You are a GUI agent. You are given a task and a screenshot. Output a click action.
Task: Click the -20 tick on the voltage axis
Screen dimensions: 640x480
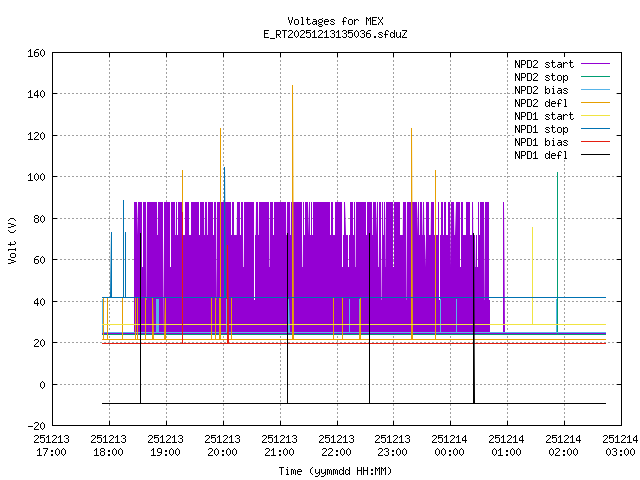(x=34, y=426)
